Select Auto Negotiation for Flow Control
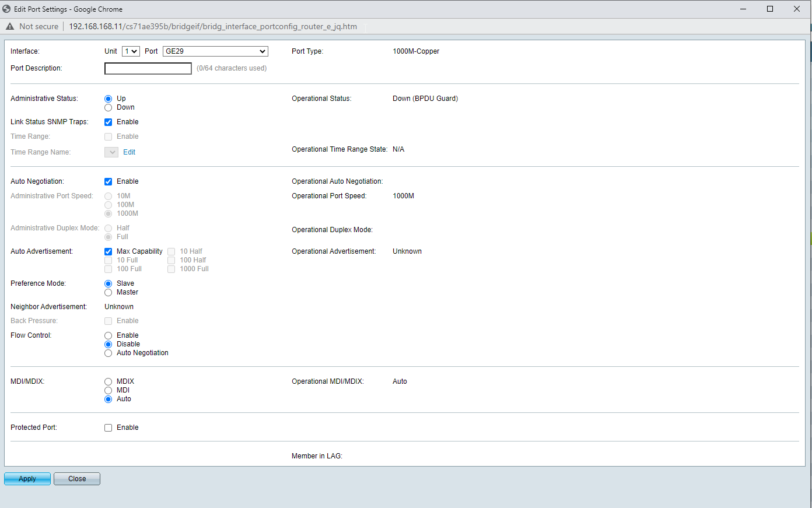The height and width of the screenshot is (508, 812). tap(108, 353)
